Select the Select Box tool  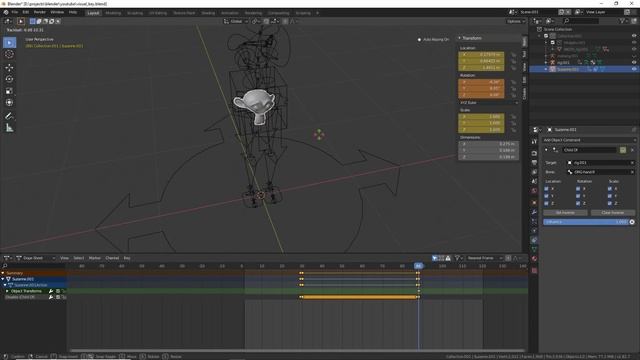[9, 42]
